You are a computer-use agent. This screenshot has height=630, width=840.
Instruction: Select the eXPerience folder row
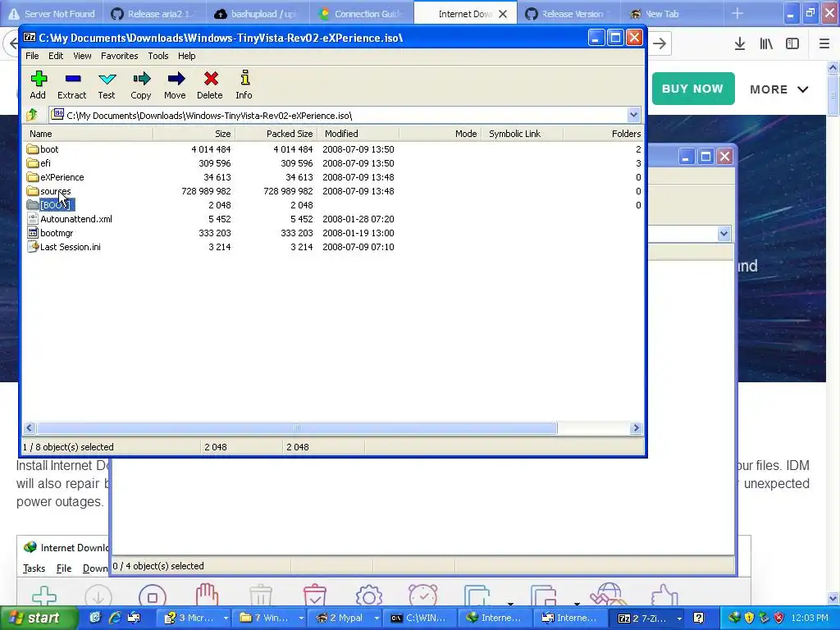tap(332, 177)
